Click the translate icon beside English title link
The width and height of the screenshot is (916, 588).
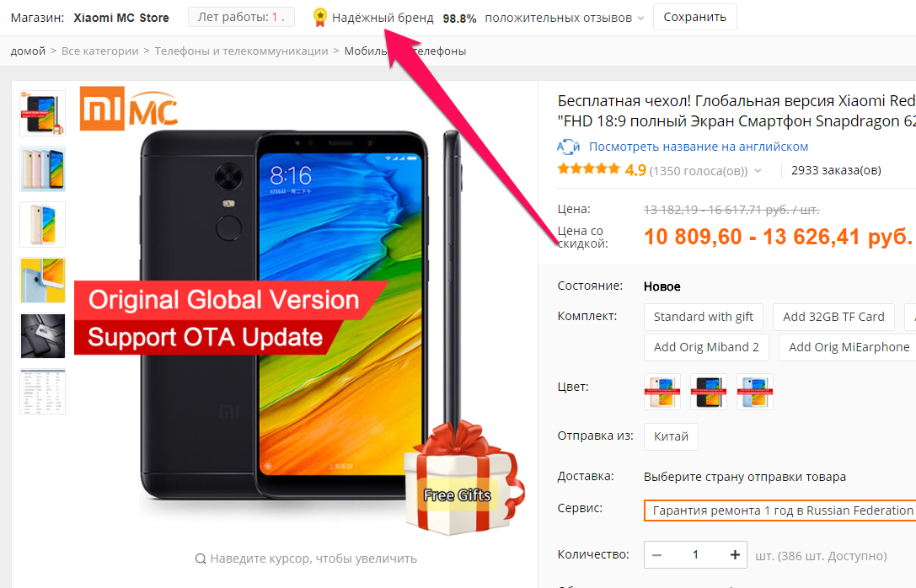pyautogui.click(x=568, y=147)
